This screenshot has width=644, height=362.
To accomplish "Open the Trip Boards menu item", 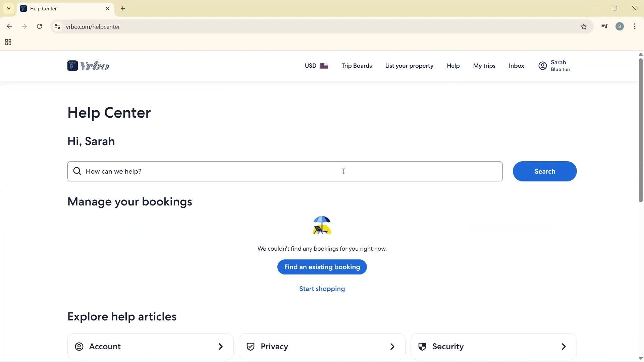I will 356,65.
